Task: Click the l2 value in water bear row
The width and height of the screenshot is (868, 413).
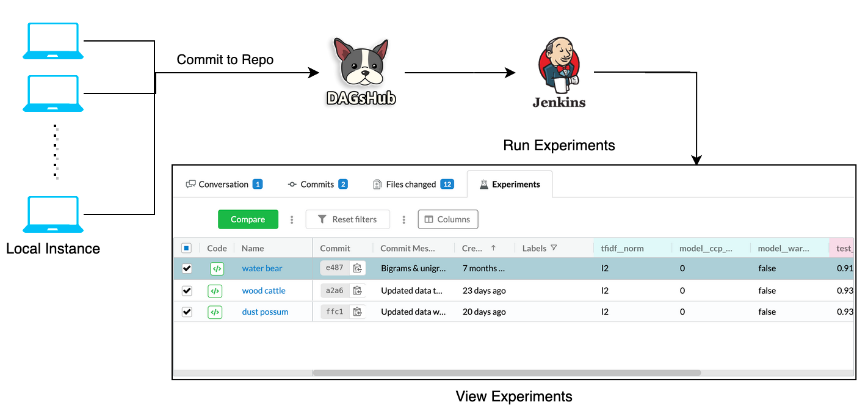Action: pos(605,268)
